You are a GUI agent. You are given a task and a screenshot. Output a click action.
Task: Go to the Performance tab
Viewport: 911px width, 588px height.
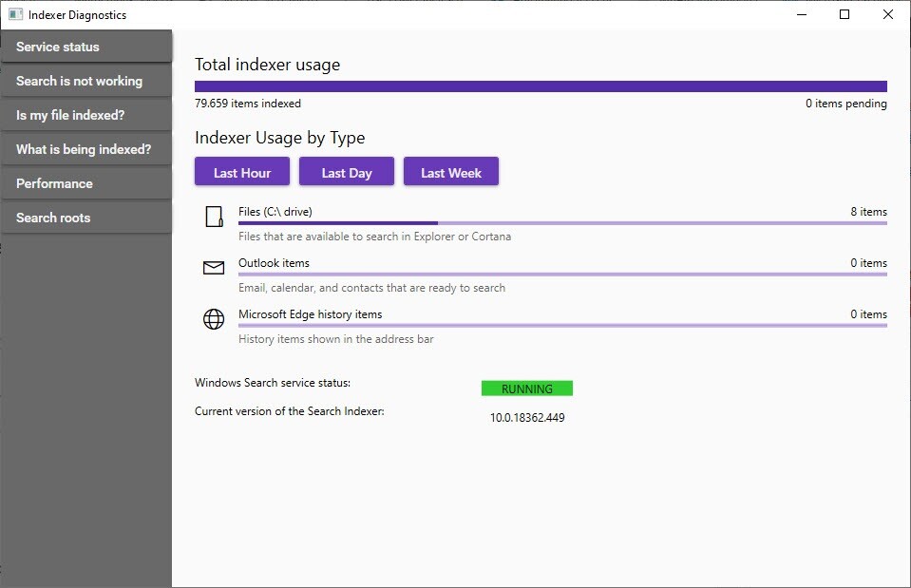(x=86, y=183)
